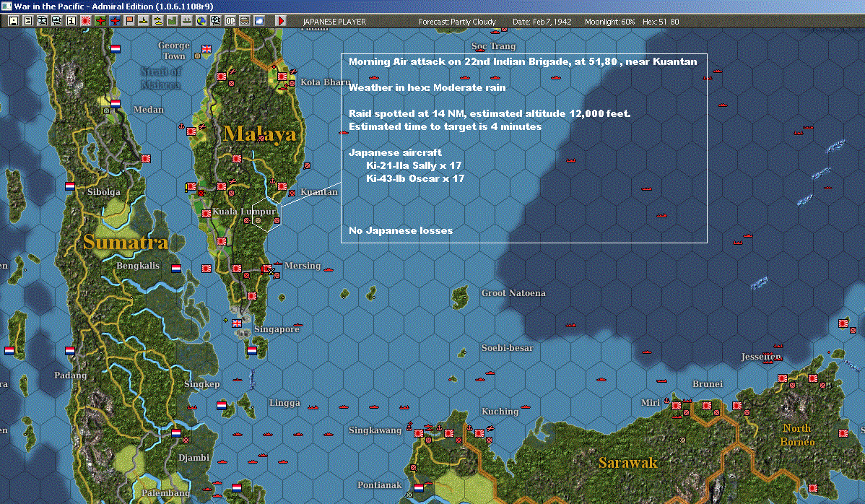Click the 'Padang' map label
This screenshot has width=865, height=504.
point(70,375)
